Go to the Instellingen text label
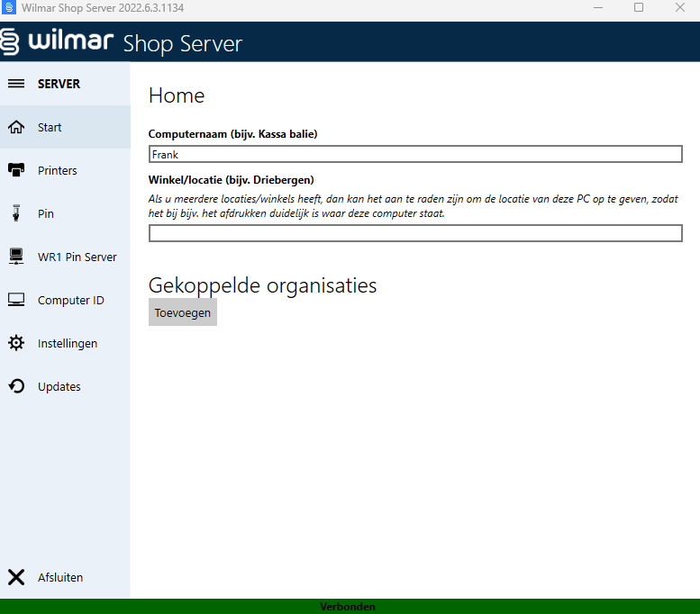Screen dimensions: 700x614 tap(68, 343)
